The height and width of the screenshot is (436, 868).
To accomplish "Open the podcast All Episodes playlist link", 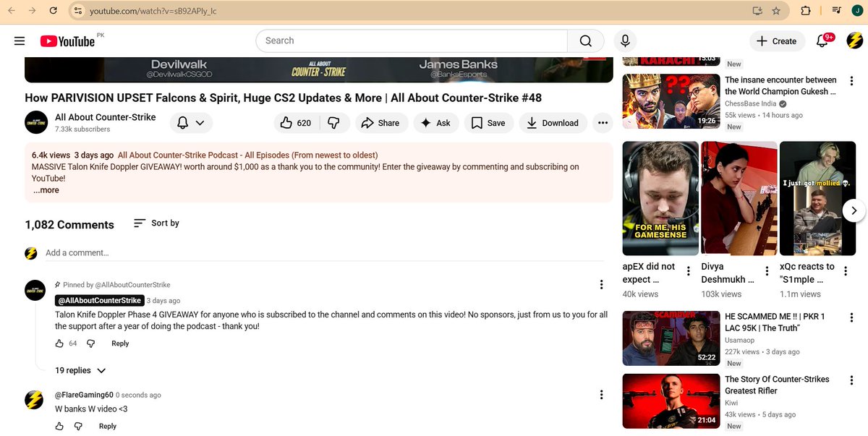I will (247, 155).
